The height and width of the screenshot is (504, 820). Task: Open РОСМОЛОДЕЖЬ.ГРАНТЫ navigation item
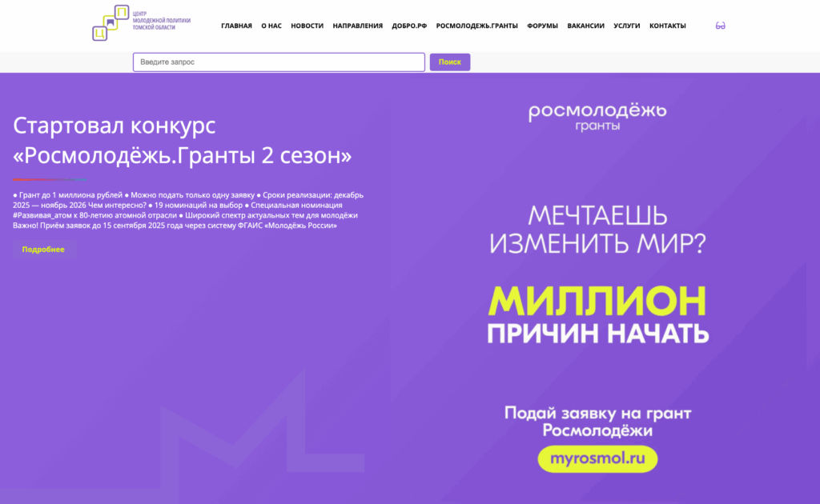pos(477,26)
